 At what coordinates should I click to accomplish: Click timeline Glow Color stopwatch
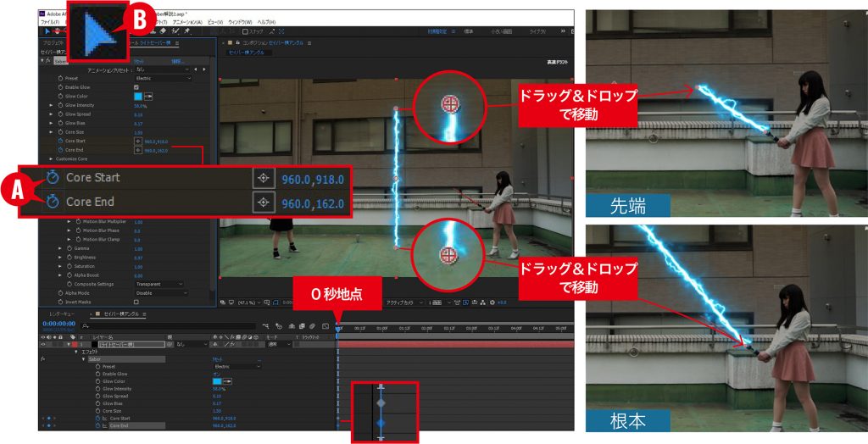tap(98, 381)
